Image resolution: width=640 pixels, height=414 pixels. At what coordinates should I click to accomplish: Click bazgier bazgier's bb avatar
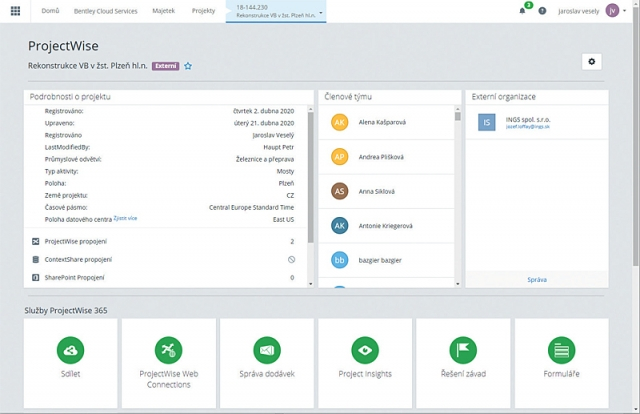(340, 260)
